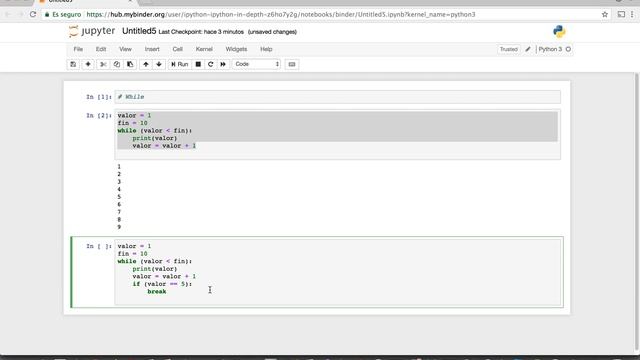Open the Cell menu
The height and width of the screenshot is (360, 640).
click(178, 49)
